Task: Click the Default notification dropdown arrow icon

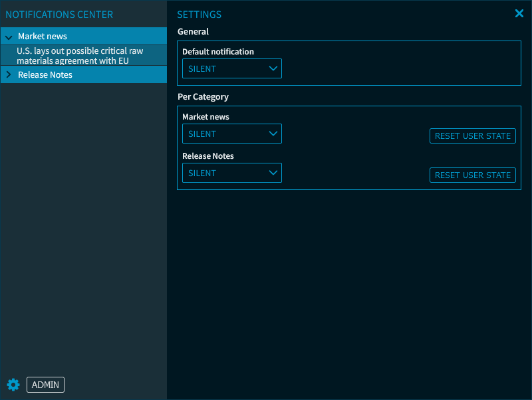Action: pyautogui.click(x=273, y=68)
